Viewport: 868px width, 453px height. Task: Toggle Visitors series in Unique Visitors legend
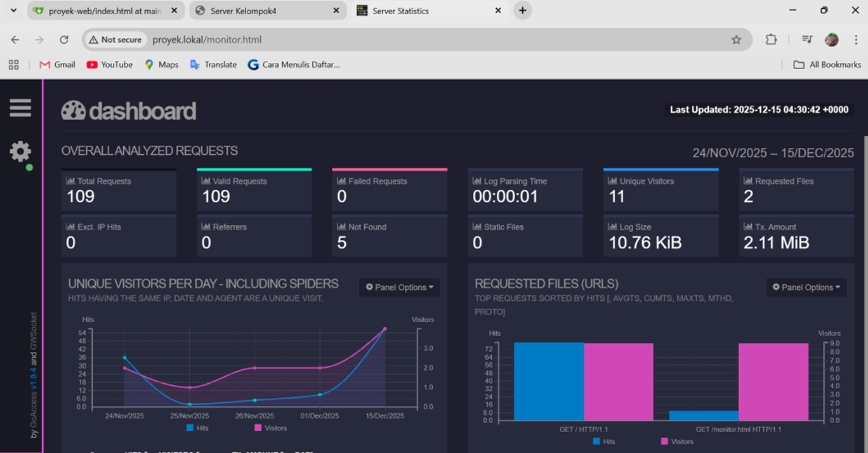270,428
